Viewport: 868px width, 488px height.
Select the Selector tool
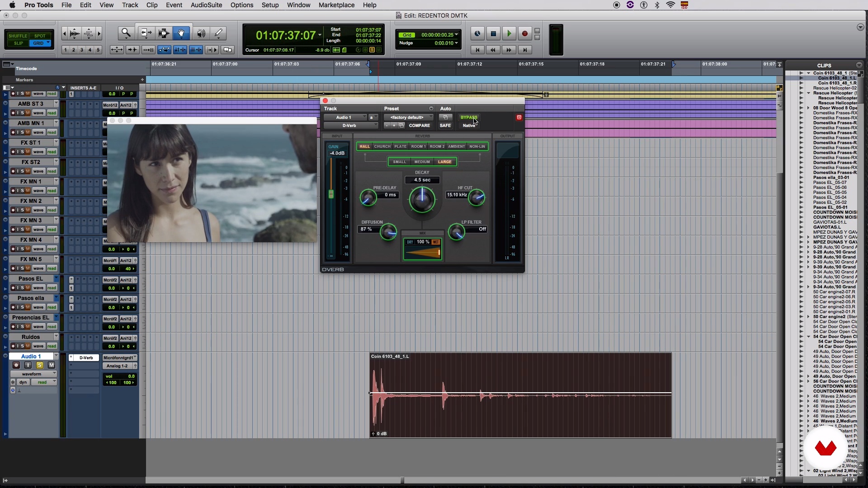pos(164,33)
